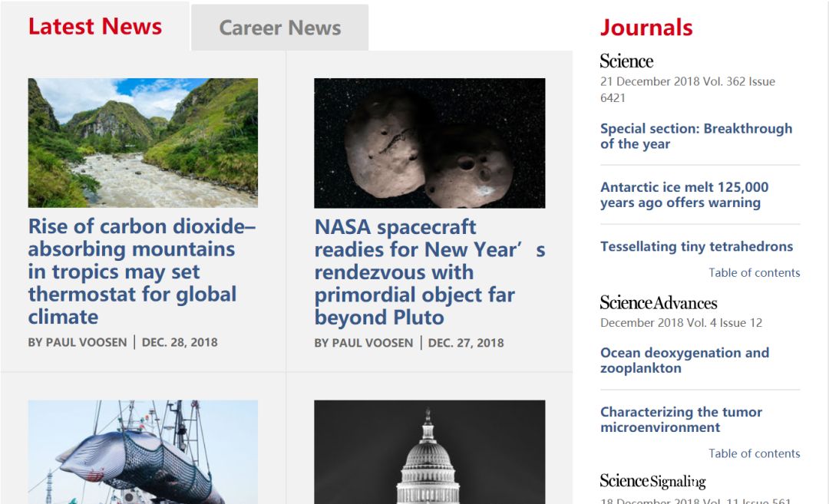Open Table of contents under Science journal
This screenshot has height=504, width=829.
click(754, 273)
